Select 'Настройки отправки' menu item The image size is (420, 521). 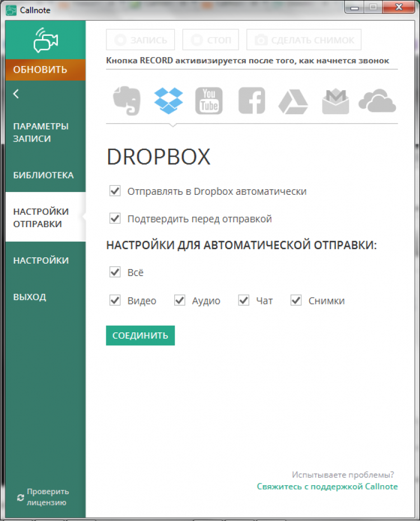click(x=45, y=218)
